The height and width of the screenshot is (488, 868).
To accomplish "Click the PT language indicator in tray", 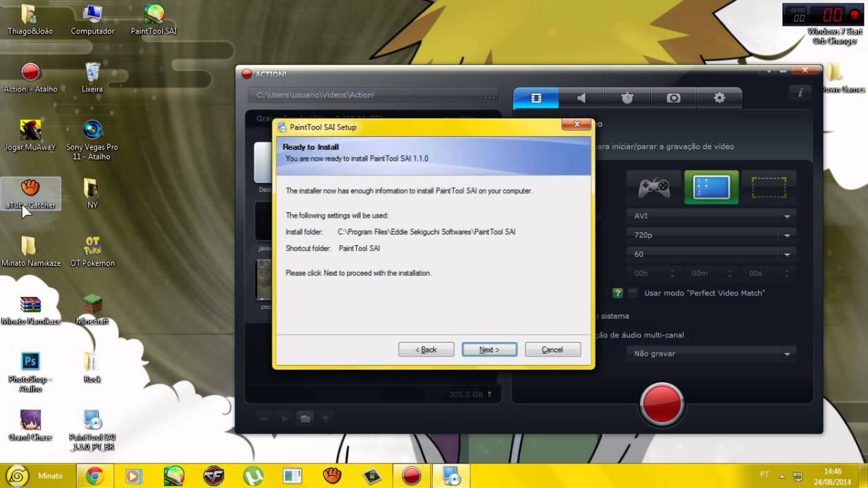I will (764, 475).
